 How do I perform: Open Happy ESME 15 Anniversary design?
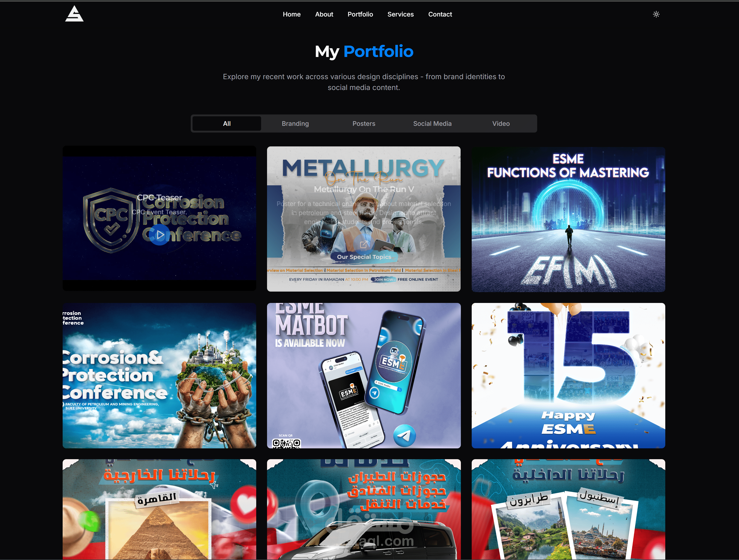click(568, 375)
